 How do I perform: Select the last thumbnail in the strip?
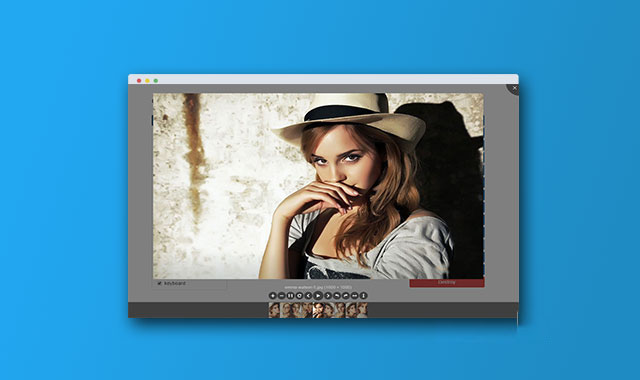(x=362, y=310)
